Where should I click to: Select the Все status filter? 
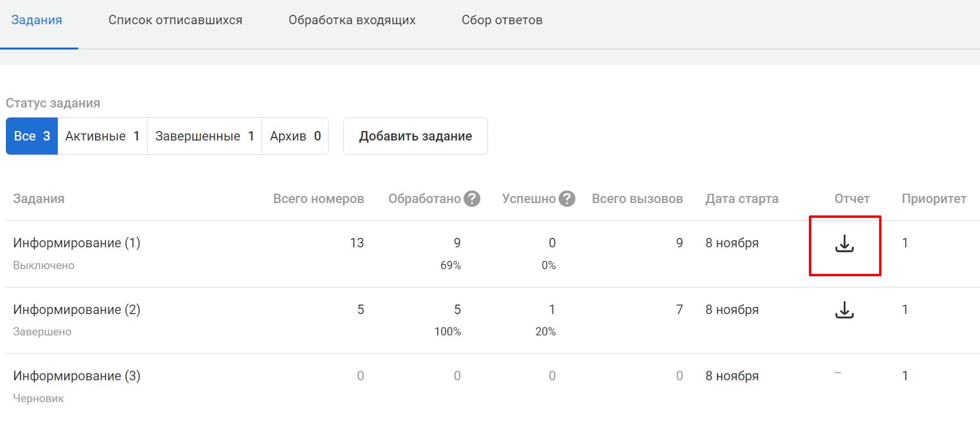(32, 136)
